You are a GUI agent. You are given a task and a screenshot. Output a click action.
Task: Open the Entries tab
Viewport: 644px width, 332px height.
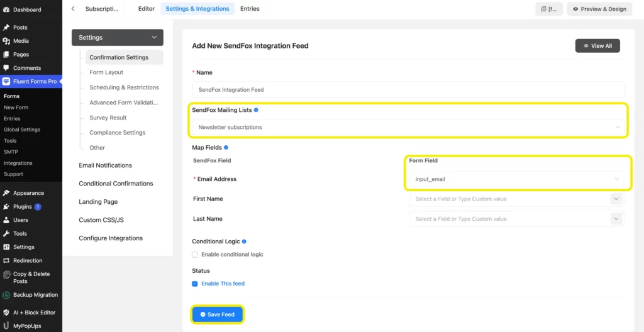coord(250,9)
